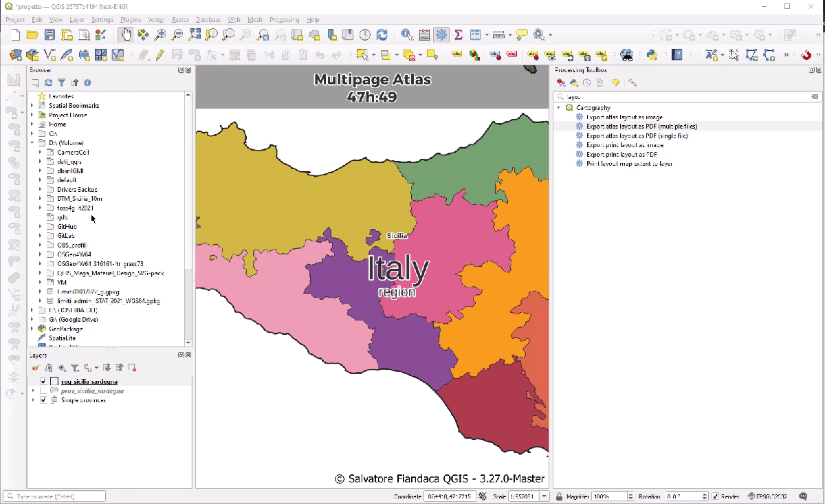Enable the prov_sicilia_sardegna layer checkbox
The height and width of the screenshot is (504, 825).
tap(43, 391)
